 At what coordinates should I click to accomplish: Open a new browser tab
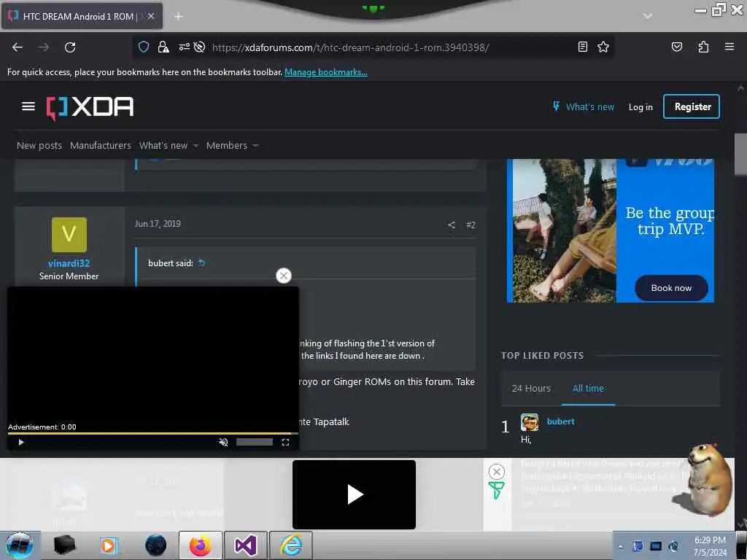(178, 17)
